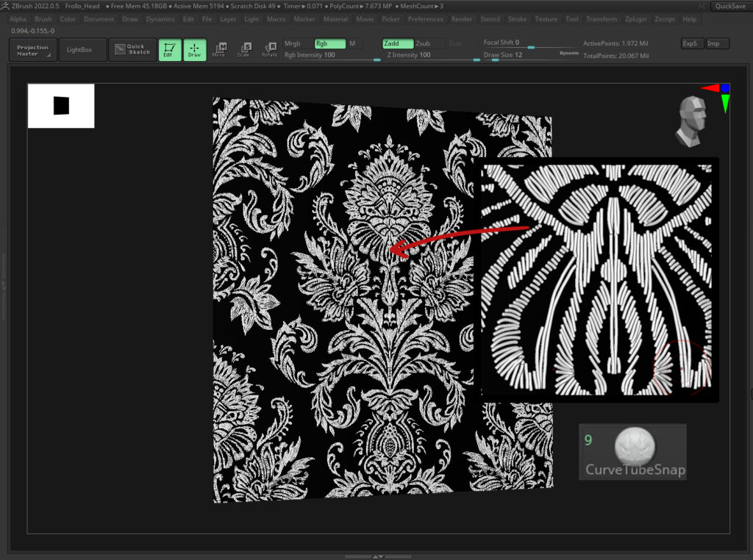Activate Edit mode icon
The height and width of the screenshot is (560, 753).
(170, 50)
